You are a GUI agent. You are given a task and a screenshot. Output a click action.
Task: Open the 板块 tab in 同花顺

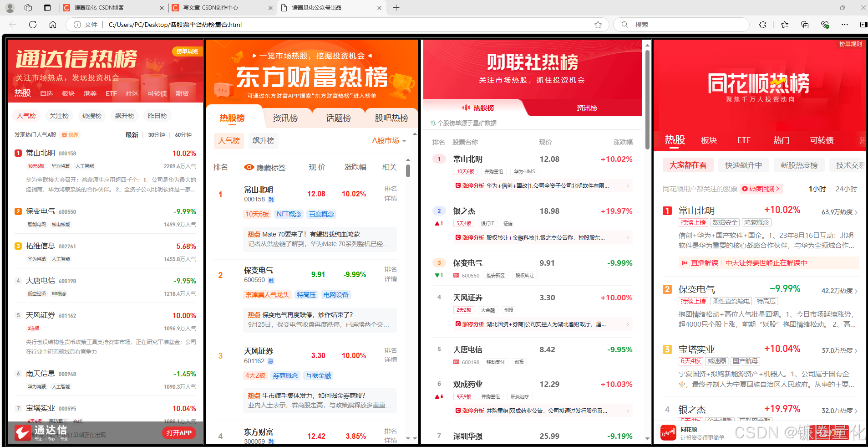click(709, 140)
